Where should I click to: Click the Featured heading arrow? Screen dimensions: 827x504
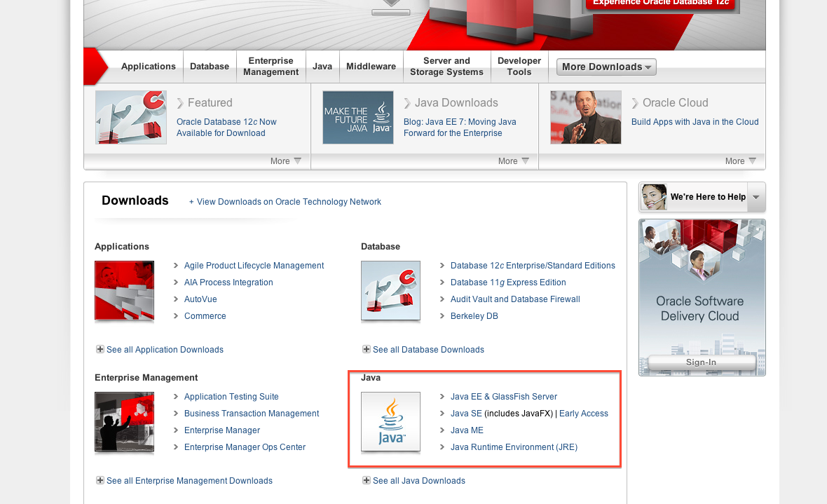(x=180, y=103)
